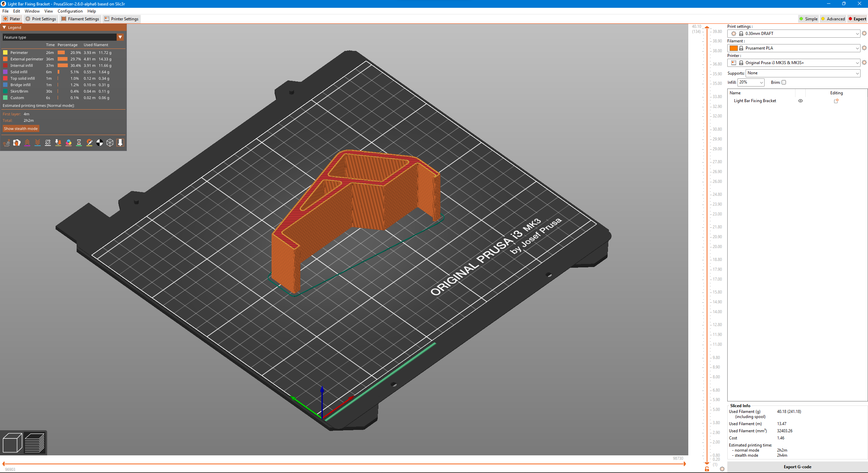
Task: Open print settings gear next to 0.30mm DRAFT
Action: point(864,33)
